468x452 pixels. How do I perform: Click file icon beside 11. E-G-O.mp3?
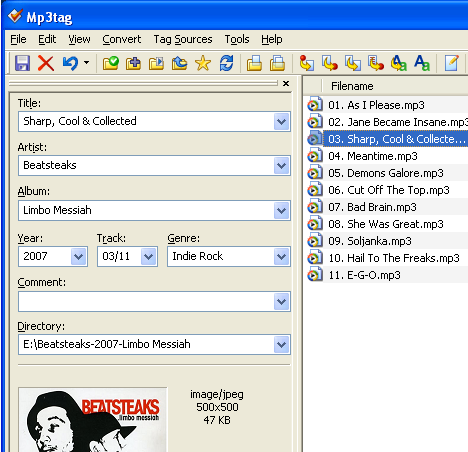tap(315, 275)
